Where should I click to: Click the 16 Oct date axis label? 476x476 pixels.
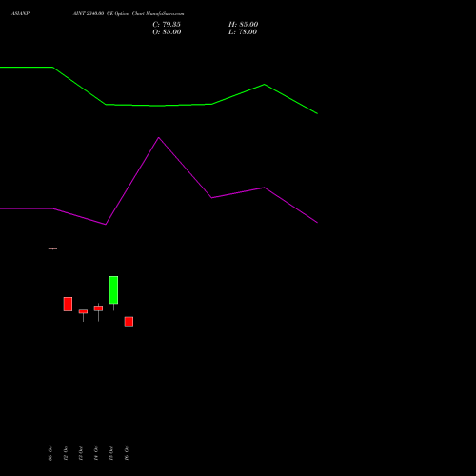tap(127, 453)
